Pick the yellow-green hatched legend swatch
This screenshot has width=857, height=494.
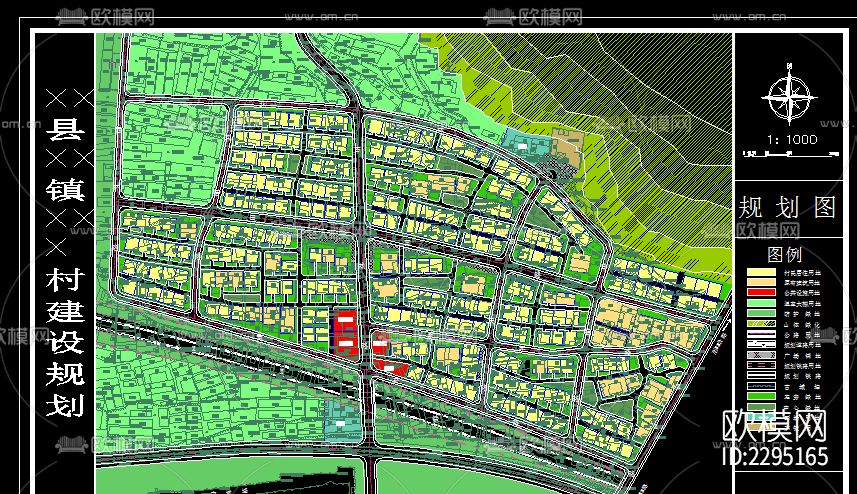pyautogui.click(x=761, y=324)
